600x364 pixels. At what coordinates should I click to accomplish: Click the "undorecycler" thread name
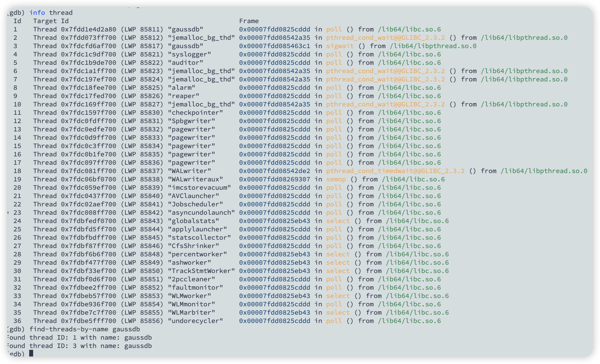(x=195, y=321)
